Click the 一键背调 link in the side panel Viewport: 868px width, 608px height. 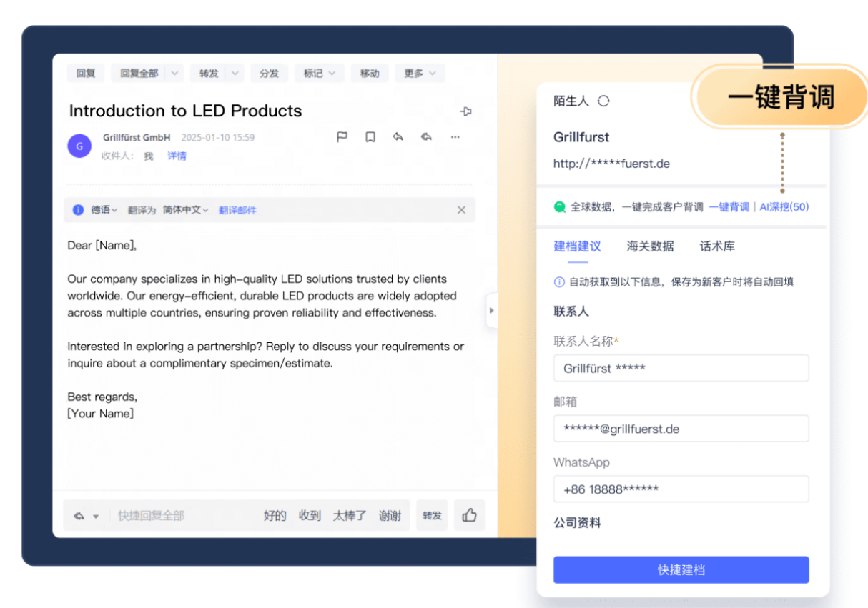[x=729, y=207]
